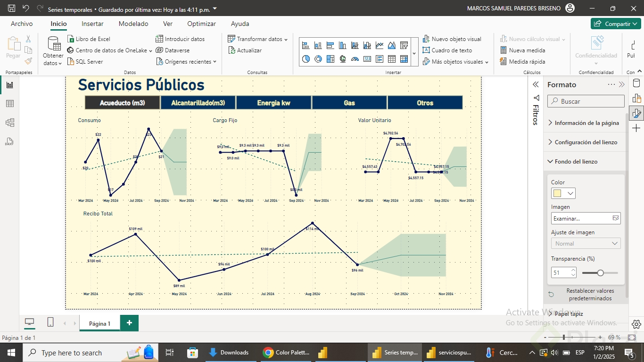This screenshot has height=362, width=644.
Task: Insert a pie chart visual from gallery
Action: tap(306, 59)
